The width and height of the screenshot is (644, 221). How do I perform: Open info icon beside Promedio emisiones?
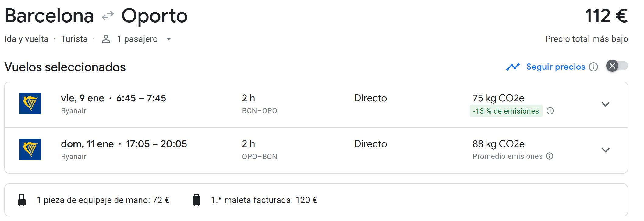(x=549, y=156)
